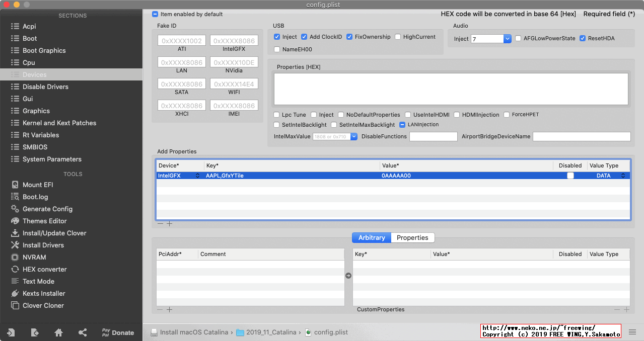Open the IntelMaxValue dropdown
The height and width of the screenshot is (341, 644).
(x=354, y=136)
